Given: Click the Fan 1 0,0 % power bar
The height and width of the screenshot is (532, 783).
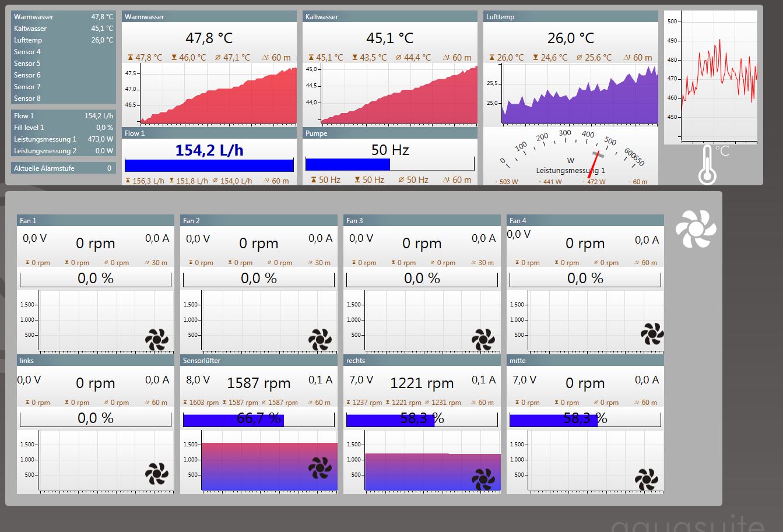Looking at the screenshot, I should click(x=96, y=279).
